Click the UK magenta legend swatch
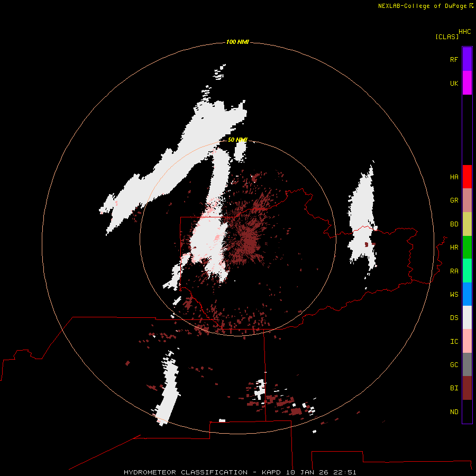Viewport: 476px width, 476px height. coord(467,83)
